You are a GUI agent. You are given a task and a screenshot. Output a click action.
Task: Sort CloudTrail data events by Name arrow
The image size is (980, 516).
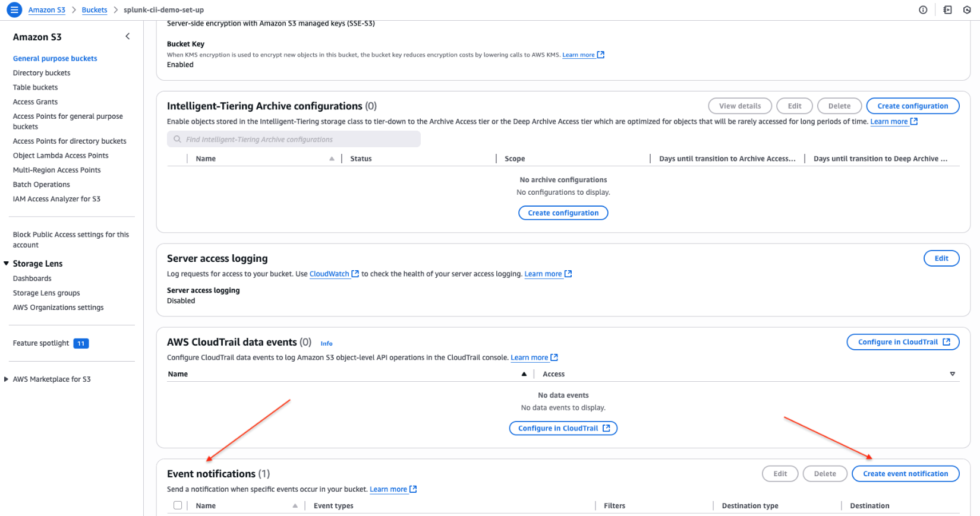(524, 374)
